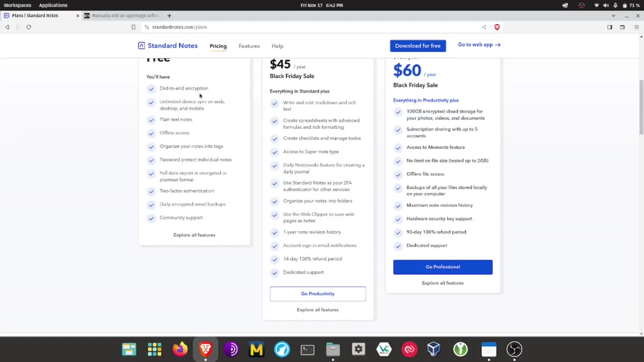The height and width of the screenshot is (362, 644).
Task: Click 'End-to-end encryption' feature text
Action: [x=184, y=88]
